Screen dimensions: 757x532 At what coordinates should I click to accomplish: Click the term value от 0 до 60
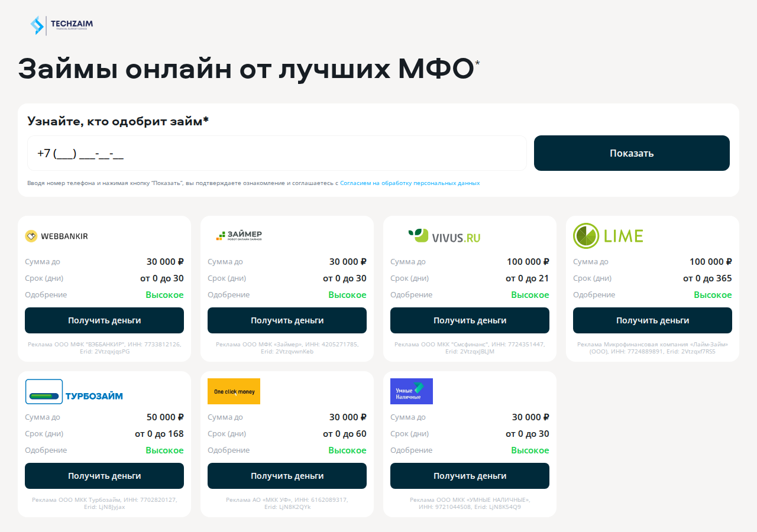coord(344,434)
